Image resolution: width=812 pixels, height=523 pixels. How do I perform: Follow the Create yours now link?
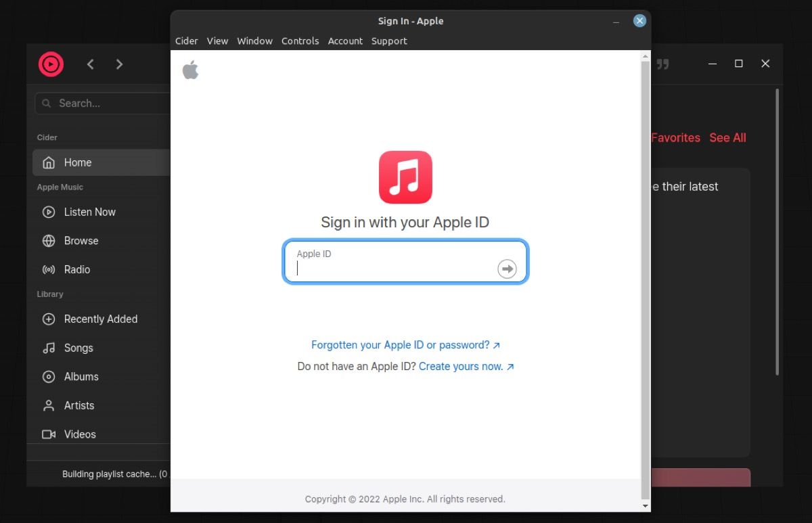coord(466,367)
